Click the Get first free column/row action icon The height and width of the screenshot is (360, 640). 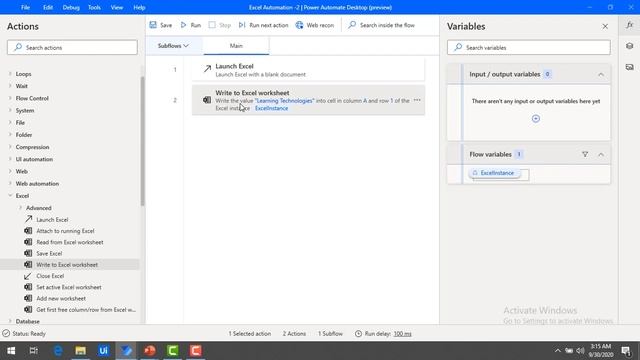pos(28,309)
